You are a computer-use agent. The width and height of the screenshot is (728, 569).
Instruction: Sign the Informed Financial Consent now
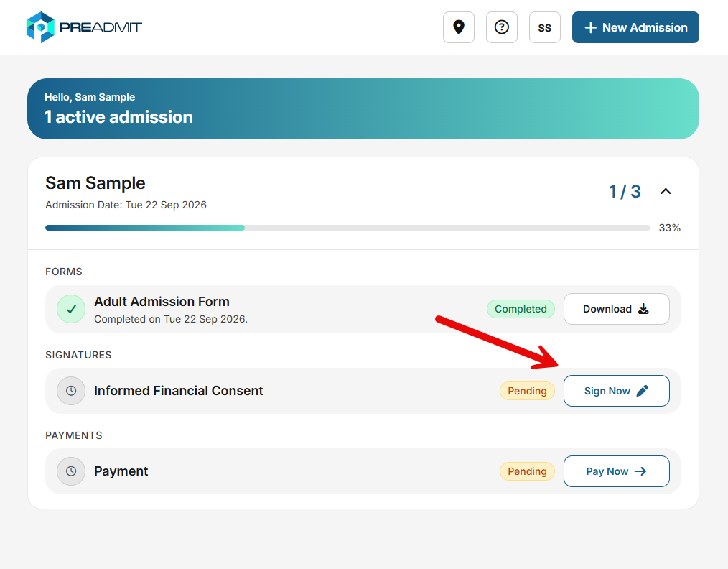616,391
